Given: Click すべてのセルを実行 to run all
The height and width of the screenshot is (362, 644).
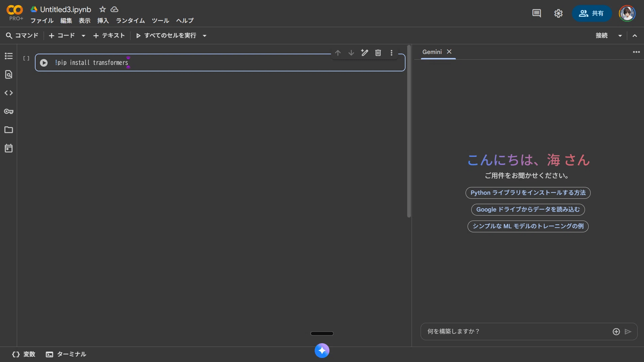Looking at the screenshot, I should tap(166, 36).
